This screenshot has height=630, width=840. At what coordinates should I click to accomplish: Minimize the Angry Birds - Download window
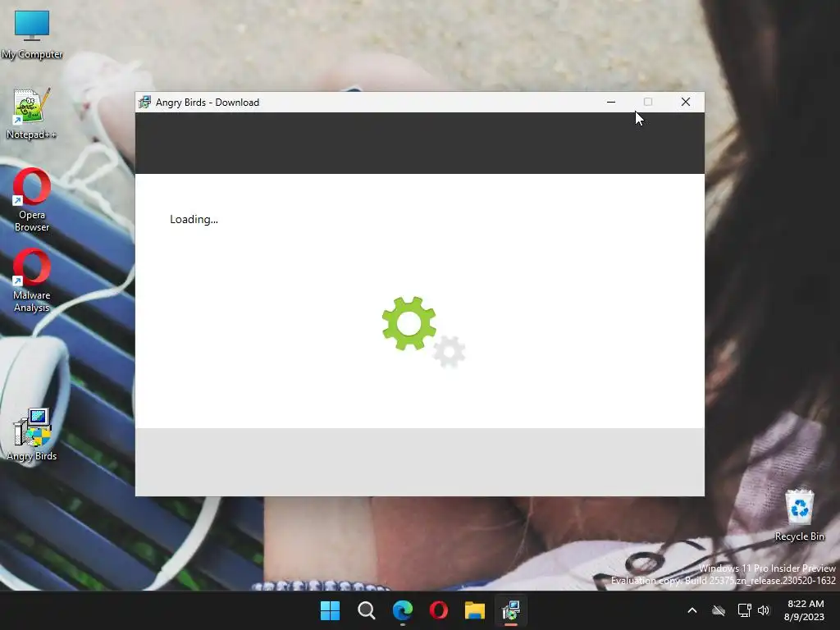click(x=610, y=102)
